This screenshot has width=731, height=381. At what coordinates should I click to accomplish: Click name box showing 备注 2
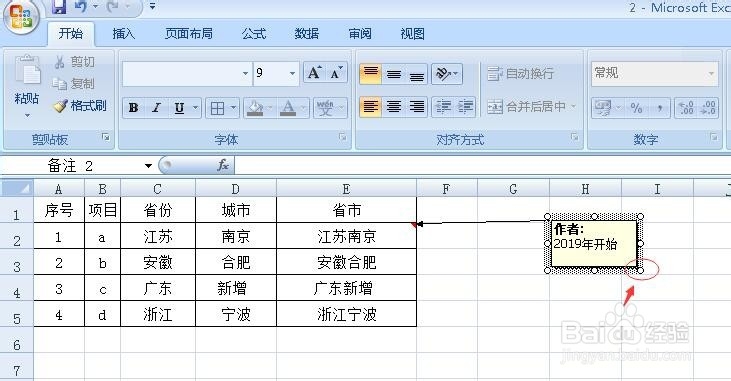click(x=71, y=166)
